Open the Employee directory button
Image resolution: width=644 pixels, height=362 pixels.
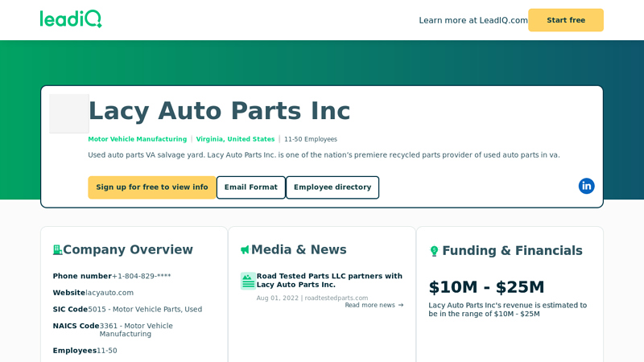tap(332, 187)
